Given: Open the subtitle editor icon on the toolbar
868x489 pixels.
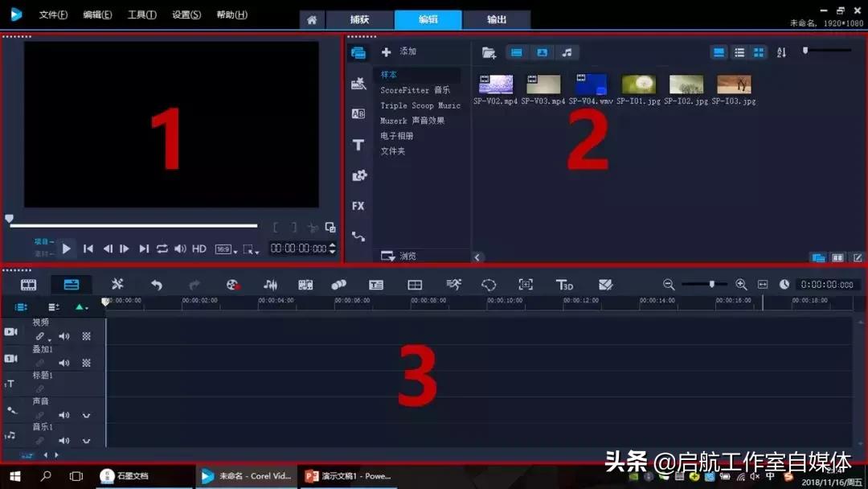Looking at the screenshot, I should point(375,284).
